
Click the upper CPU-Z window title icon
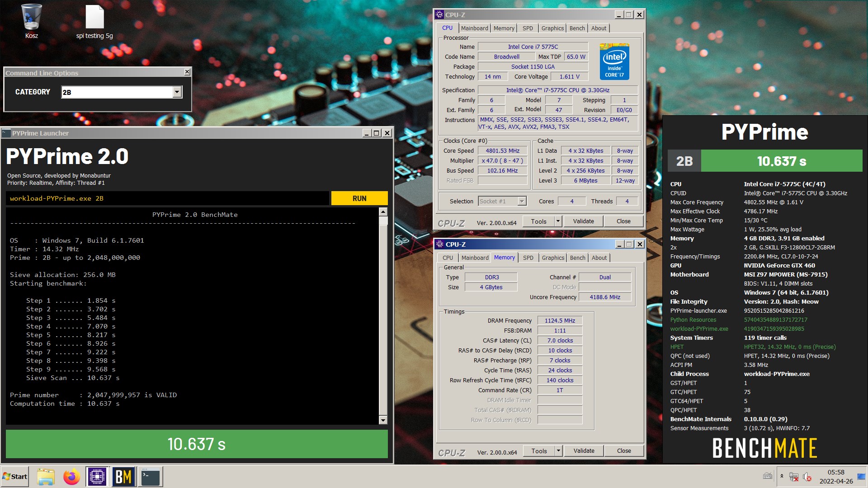439,14
